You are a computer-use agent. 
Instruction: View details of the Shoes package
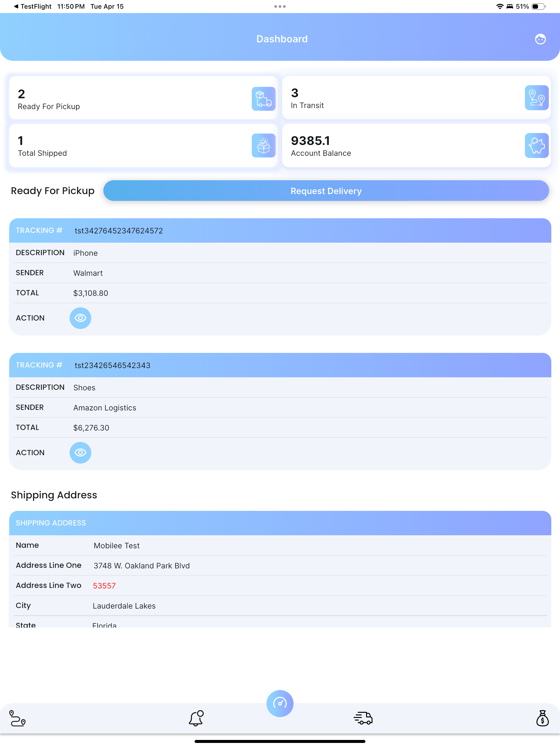click(x=80, y=452)
